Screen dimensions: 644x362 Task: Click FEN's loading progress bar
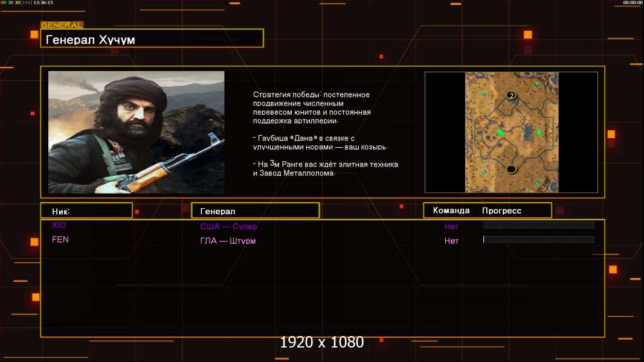[x=538, y=240]
